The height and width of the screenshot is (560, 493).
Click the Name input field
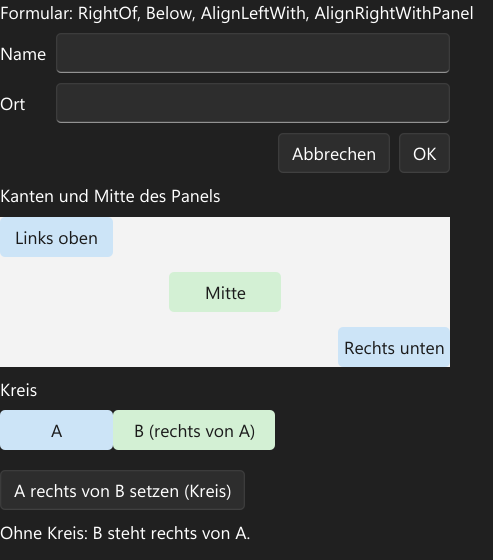point(253,53)
